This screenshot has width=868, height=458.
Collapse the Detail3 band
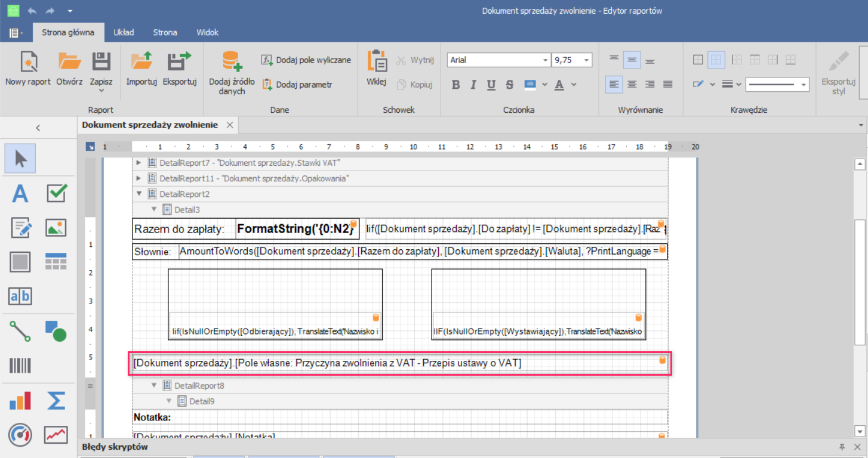(x=154, y=209)
